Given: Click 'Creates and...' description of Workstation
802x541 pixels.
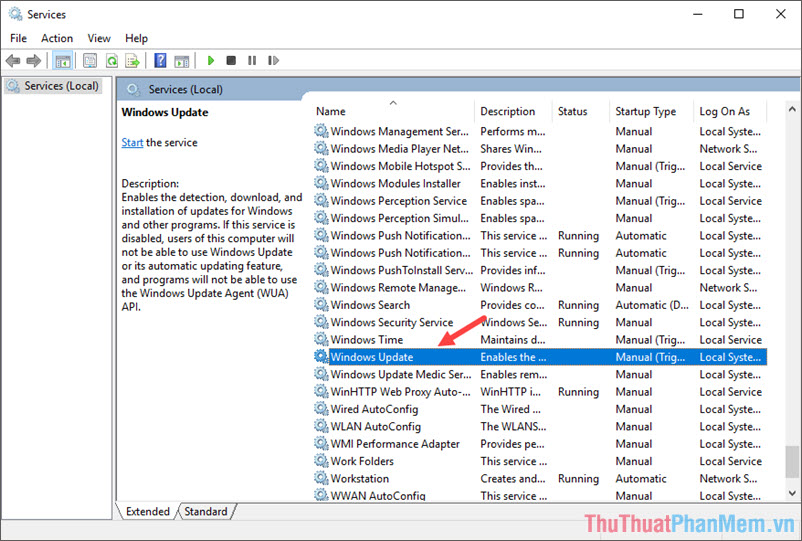Looking at the screenshot, I should click(513, 479).
